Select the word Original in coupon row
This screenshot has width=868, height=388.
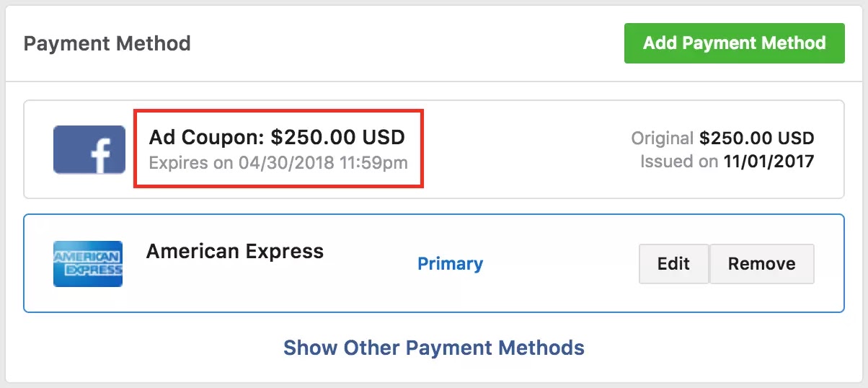pos(663,138)
